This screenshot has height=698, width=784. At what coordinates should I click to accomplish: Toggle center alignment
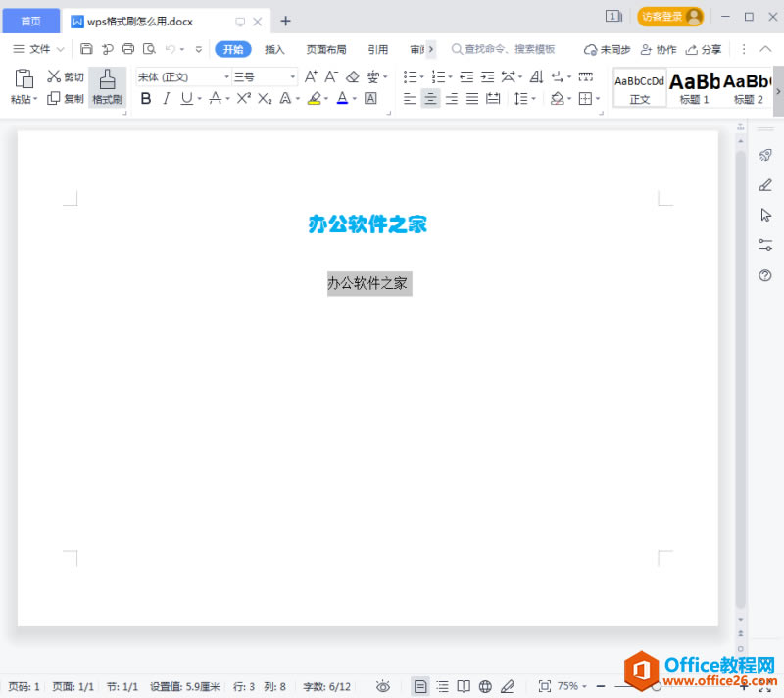(x=430, y=98)
